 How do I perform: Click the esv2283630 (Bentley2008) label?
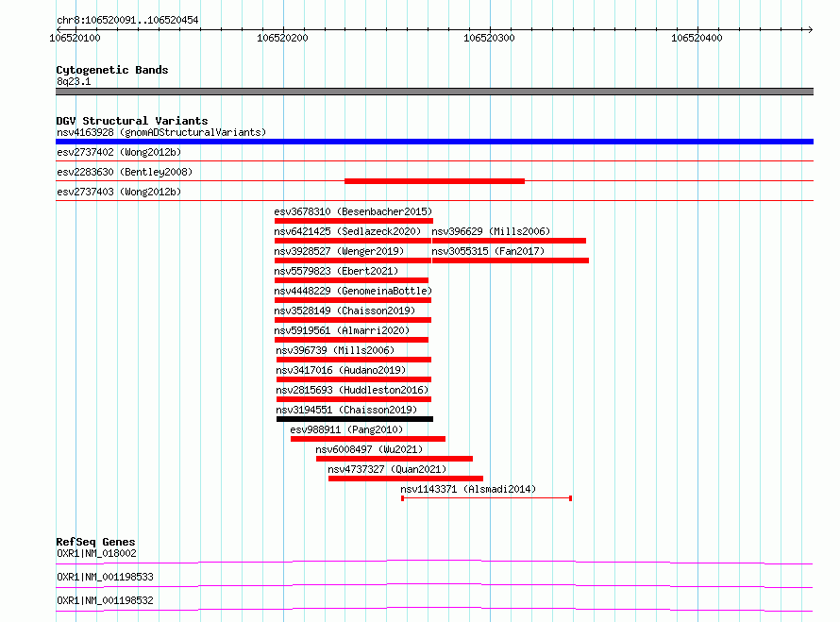125,172
